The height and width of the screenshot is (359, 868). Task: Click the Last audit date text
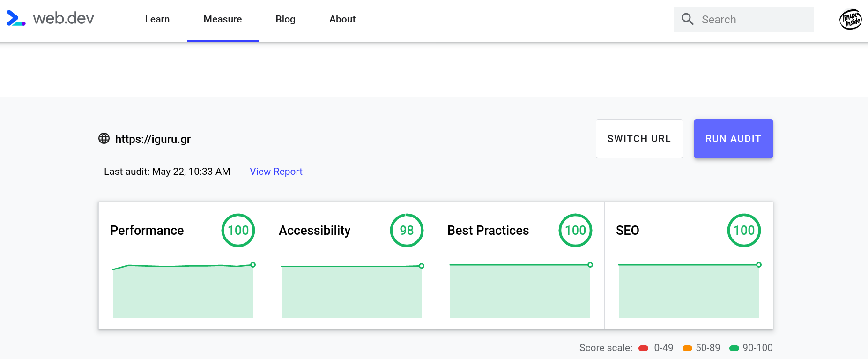pos(167,172)
